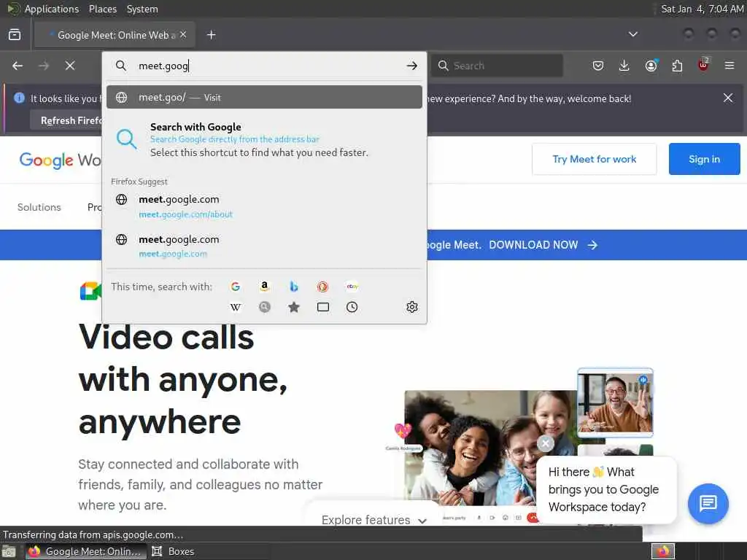The height and width of the screenshot is (560, 747).
Task: Click the Firefox forward arrow
Action: [44, 66]
